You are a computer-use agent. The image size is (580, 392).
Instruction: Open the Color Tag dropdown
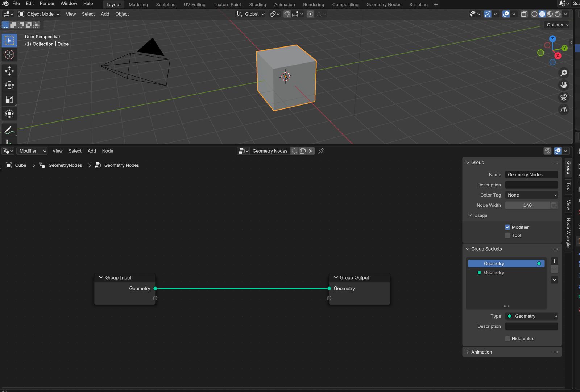(531, 195)
